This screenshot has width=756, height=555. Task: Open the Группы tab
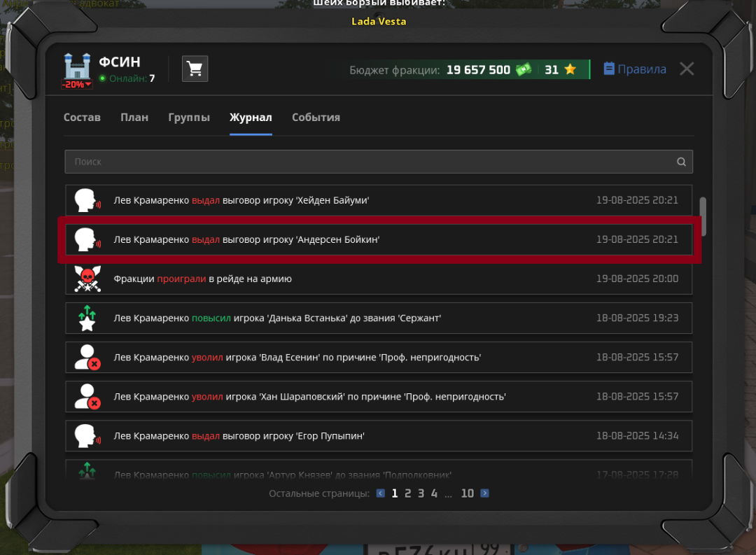tap(189, 118)
